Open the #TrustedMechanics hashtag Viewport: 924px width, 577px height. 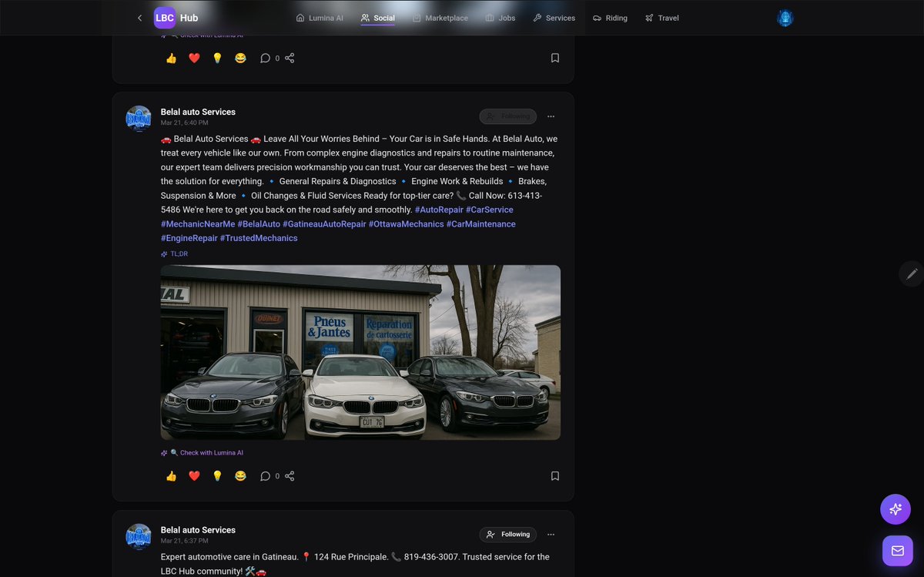click(259, 238)
